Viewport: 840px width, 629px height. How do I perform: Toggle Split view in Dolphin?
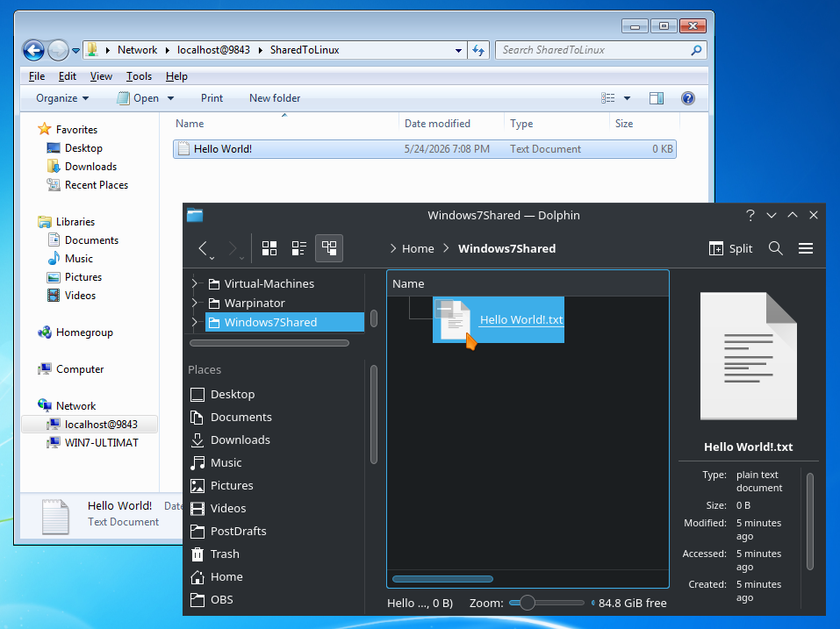tap(730, 248)
